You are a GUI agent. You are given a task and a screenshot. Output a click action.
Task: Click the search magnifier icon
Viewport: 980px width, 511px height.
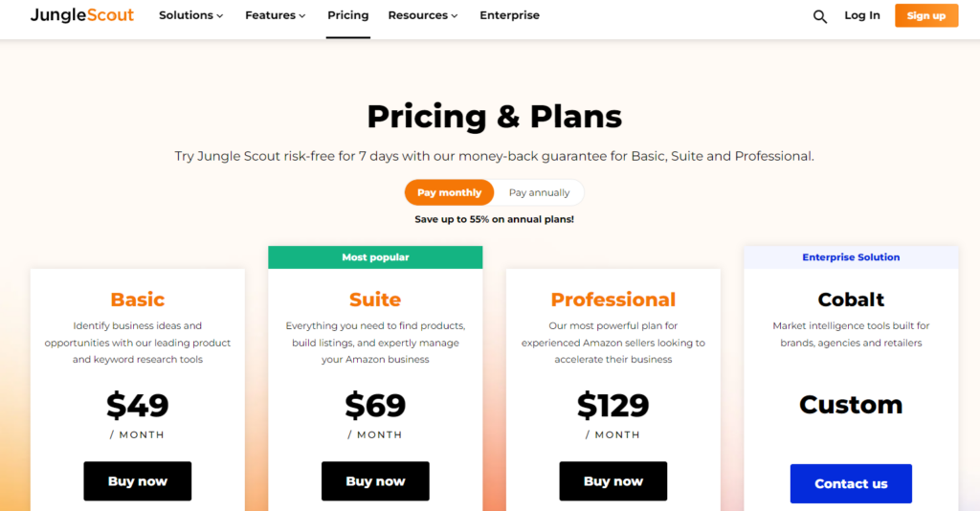[x=820, y=16]
